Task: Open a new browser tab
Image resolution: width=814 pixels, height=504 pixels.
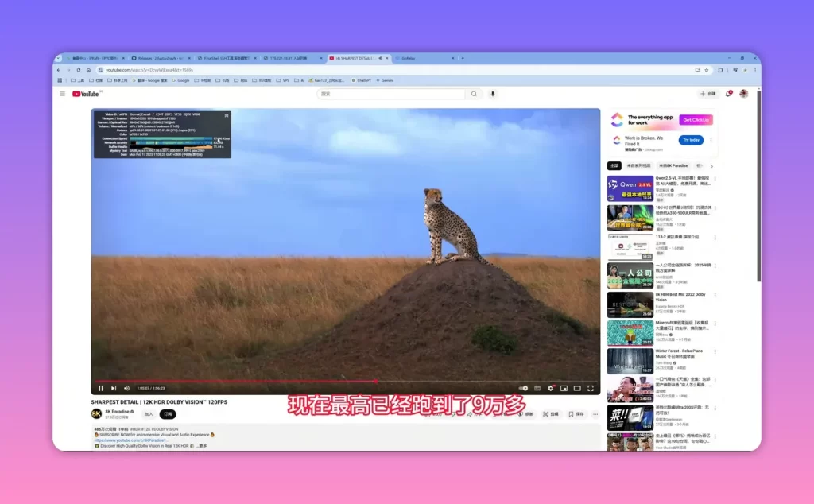Action: pyautogui.click(x=463, y=58)
